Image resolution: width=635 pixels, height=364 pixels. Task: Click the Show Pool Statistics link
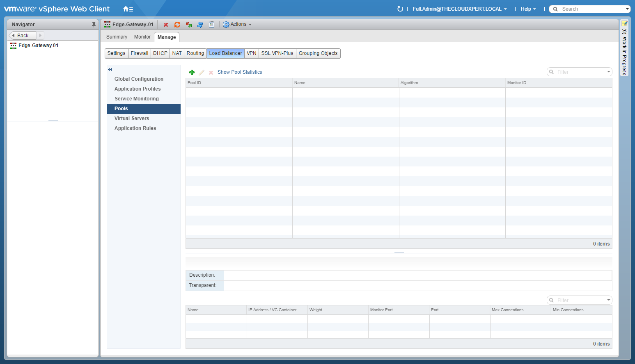point(240,72)
